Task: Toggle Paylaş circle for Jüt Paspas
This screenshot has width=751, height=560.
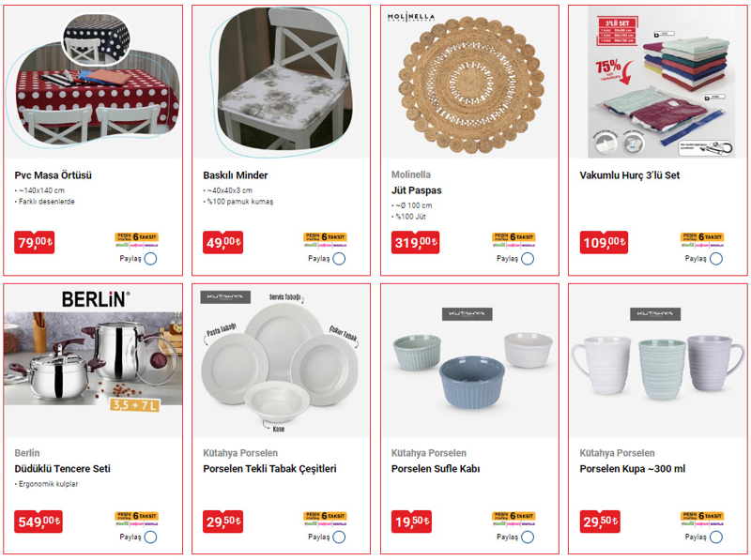Action: [528, 259]
